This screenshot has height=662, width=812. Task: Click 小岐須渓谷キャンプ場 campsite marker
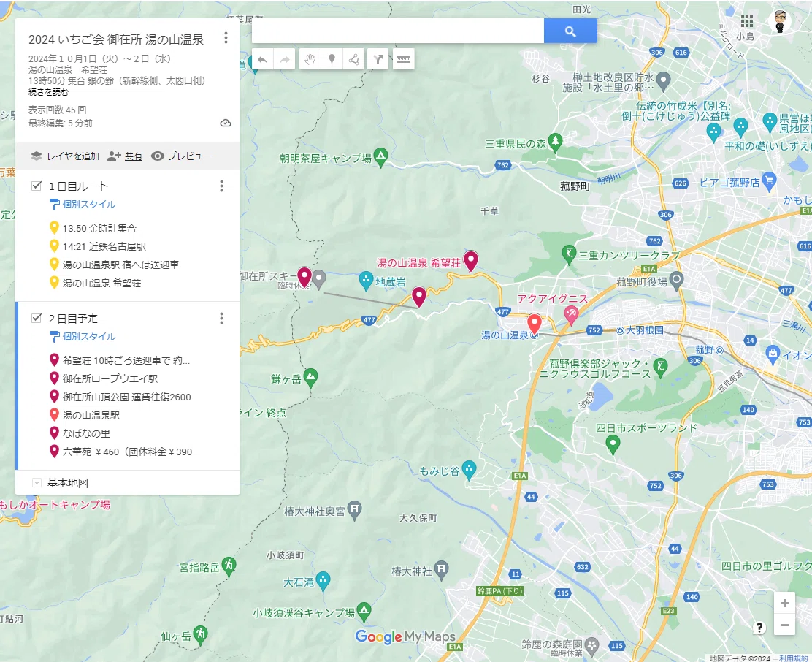[364, 612]
